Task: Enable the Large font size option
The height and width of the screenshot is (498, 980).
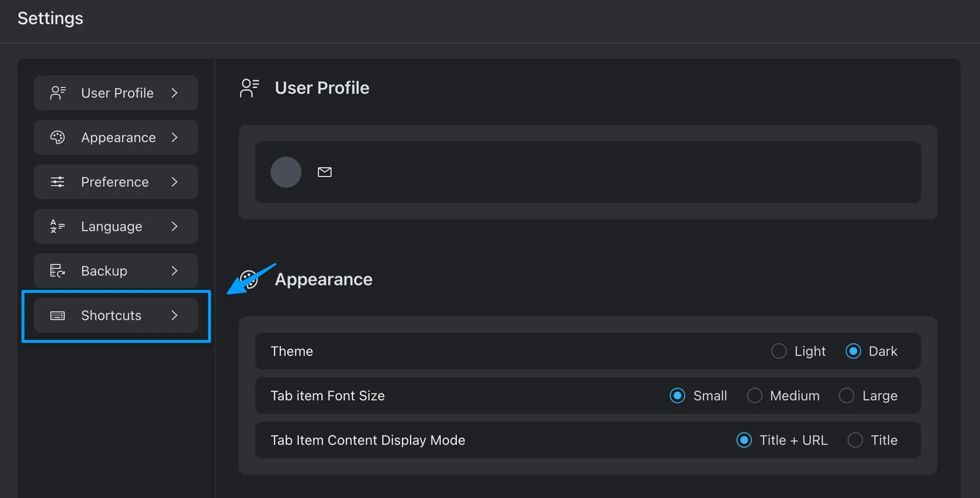Action: click(x=846, y=395)
